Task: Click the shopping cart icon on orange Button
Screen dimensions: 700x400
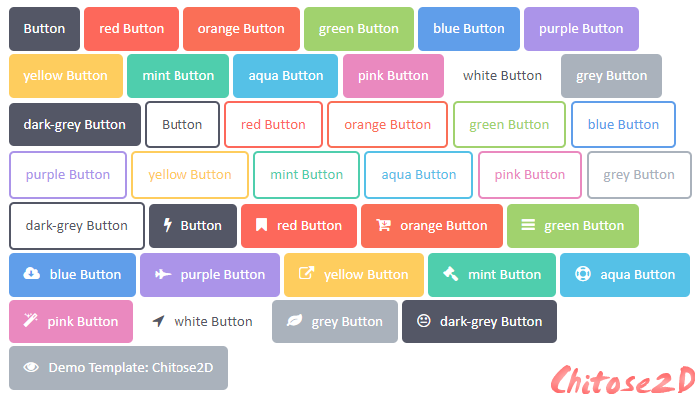Action: tap(383, 225)
